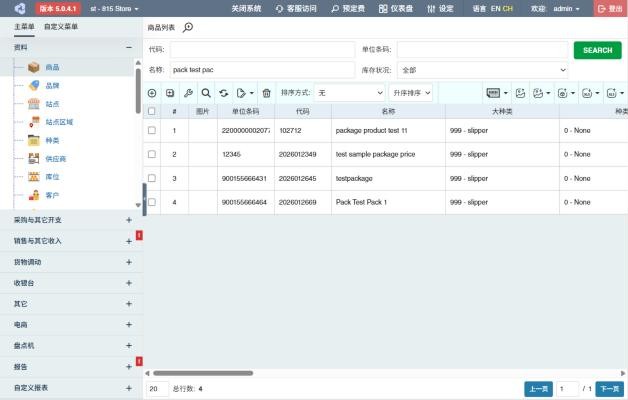This screenshot has height=400, width=628.
Task: Select 商品 product icon in sidebar
Action: pos(34,67)
